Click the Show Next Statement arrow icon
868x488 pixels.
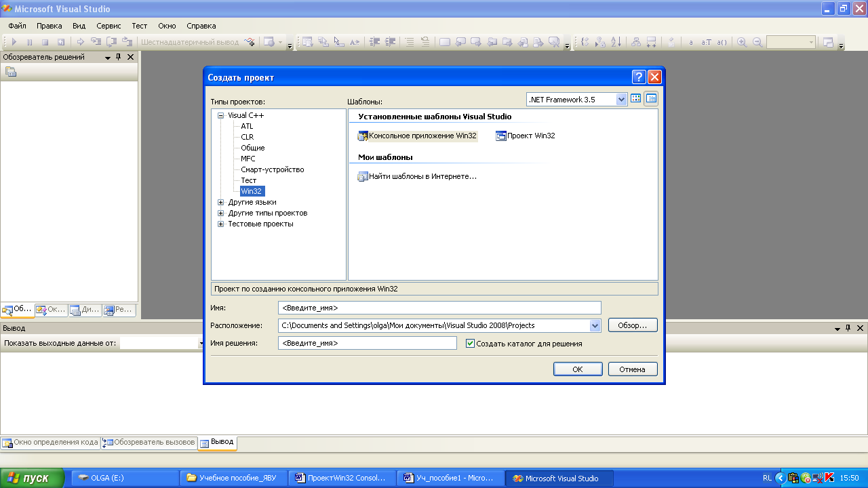point(81,42)
